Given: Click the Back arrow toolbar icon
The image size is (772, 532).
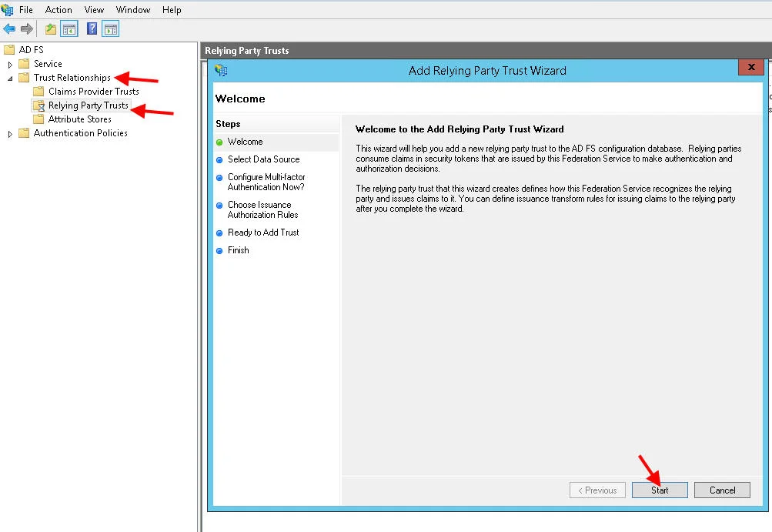Looking at the screenshot, I should [9, 29].
